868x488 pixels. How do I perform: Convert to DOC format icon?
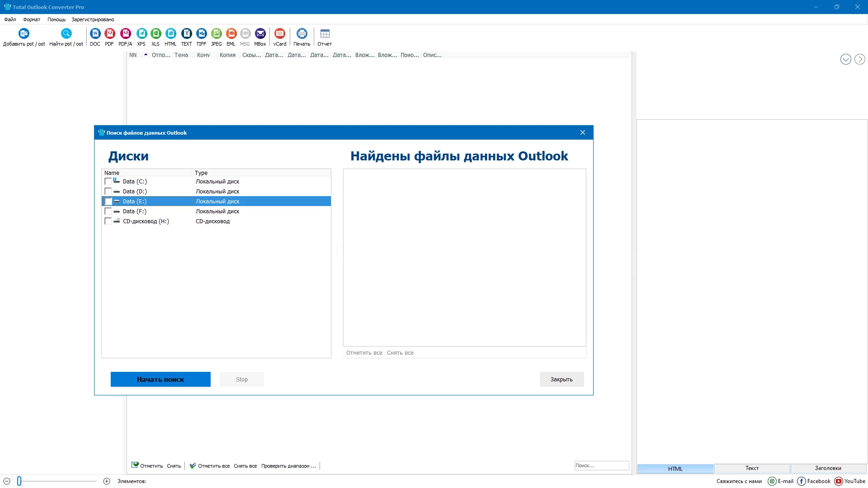(x=95, y=33)
